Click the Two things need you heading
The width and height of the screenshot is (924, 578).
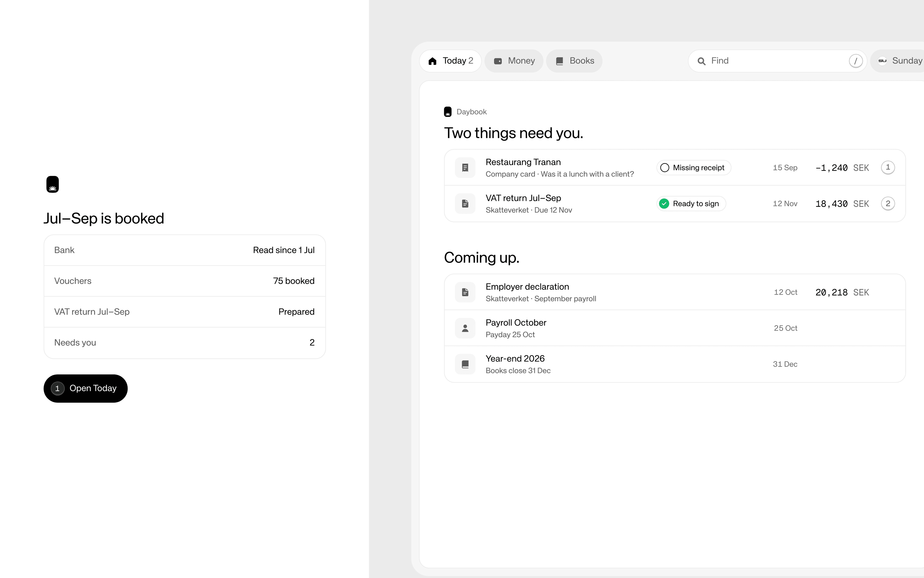coord(513,133)
